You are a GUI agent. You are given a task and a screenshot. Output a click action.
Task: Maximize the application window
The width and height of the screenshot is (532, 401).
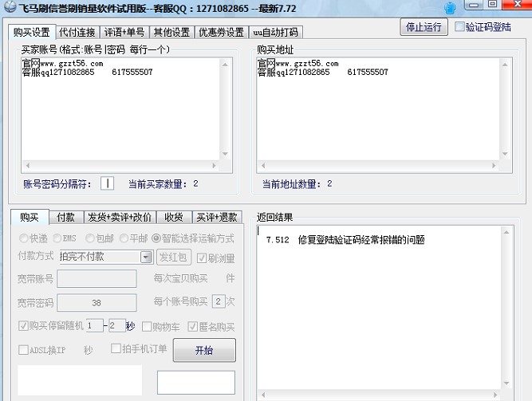[492, 4]
